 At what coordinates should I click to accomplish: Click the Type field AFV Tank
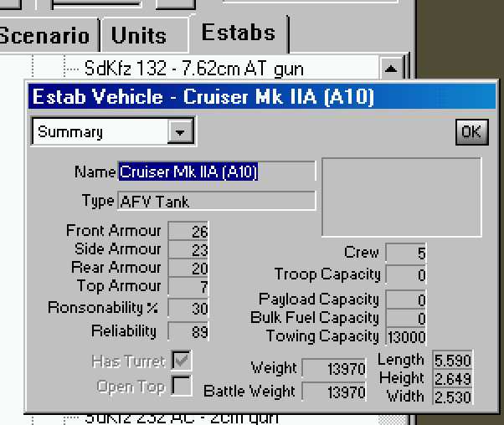pos(217,201)
